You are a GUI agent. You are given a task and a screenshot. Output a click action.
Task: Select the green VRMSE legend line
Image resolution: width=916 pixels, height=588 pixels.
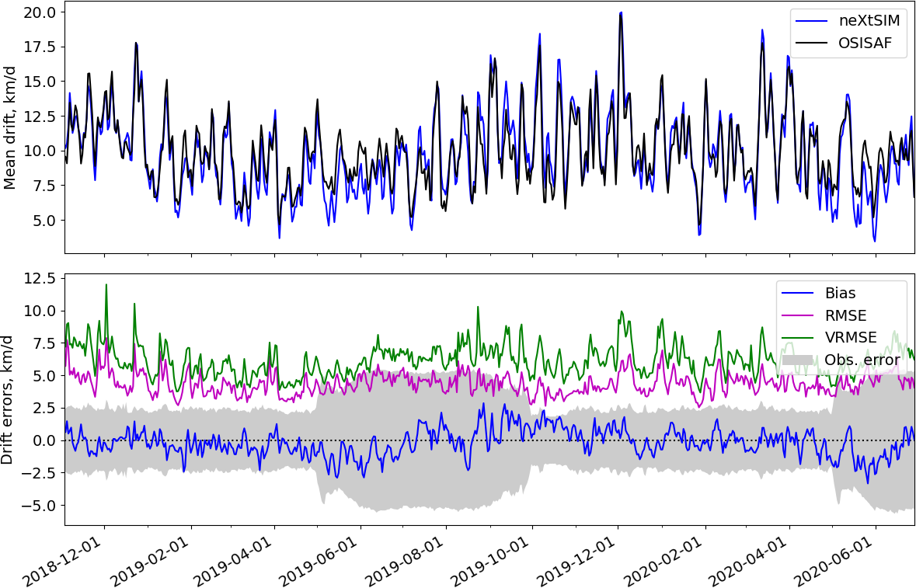tap(797, 338)
